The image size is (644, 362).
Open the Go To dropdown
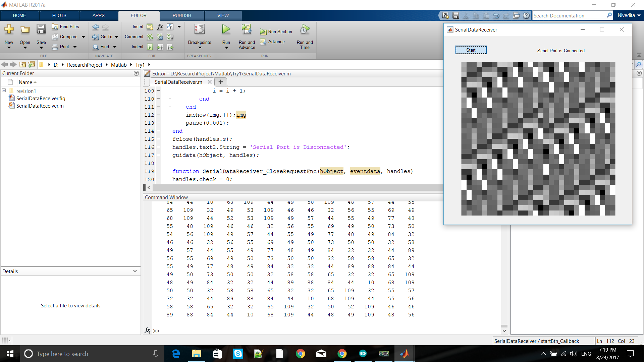pyautogui.click(x=116, y=37)
